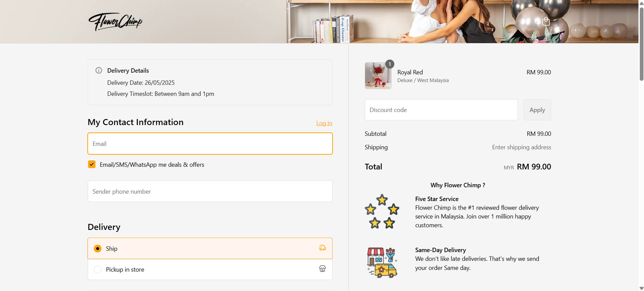Image resolution: width=644 pixels, height=291 pixels.
Task: Click the 'Five Star Service' title
Action: (437, 199)
